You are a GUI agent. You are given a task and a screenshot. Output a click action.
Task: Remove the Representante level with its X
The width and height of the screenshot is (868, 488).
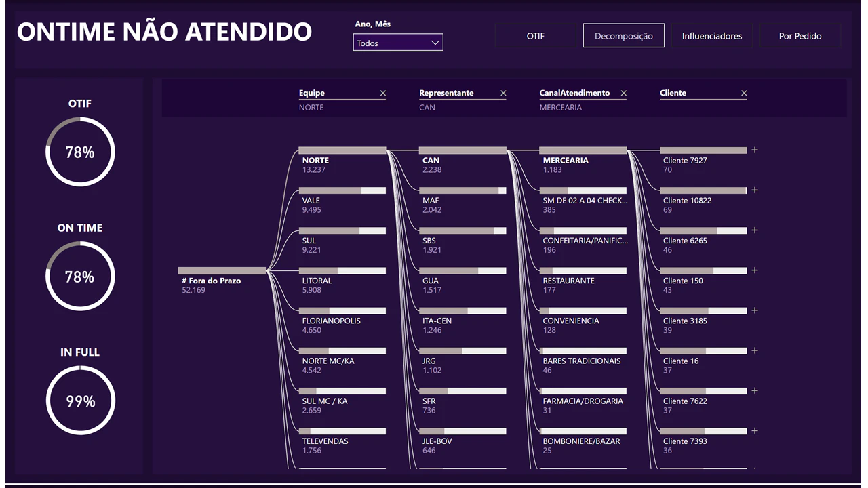tap(503, 94)
